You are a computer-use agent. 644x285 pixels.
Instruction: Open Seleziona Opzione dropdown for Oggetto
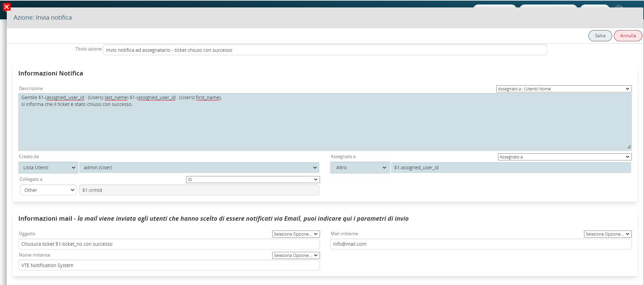[296, 234]
